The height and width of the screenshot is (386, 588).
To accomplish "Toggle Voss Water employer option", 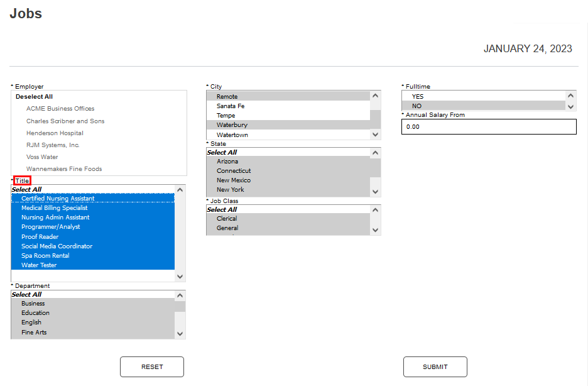I will 42,157.
